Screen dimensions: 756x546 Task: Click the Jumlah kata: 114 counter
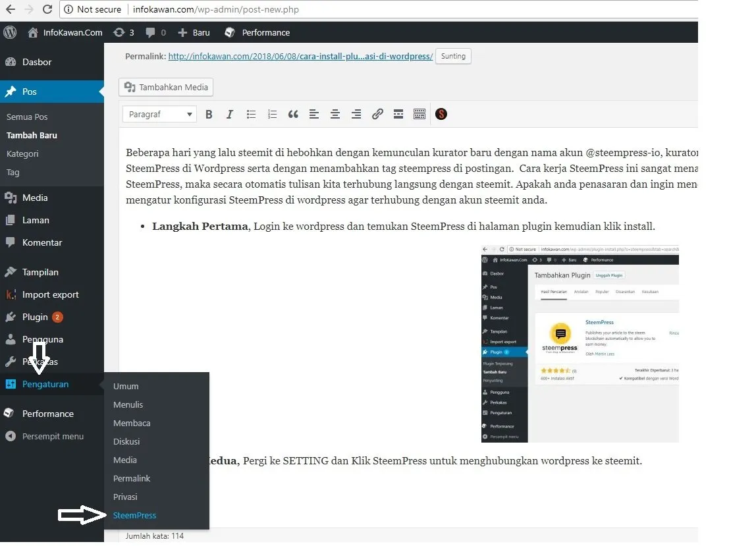pyautogui.click(x=154, y=536)
